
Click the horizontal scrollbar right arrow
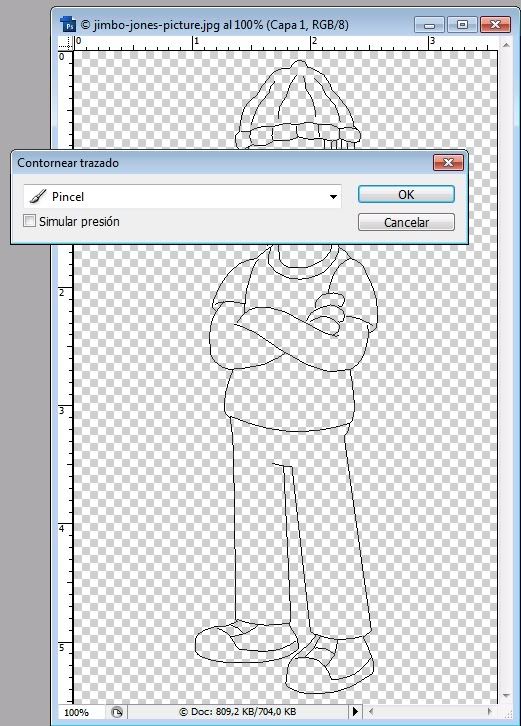tap(490, 712)
